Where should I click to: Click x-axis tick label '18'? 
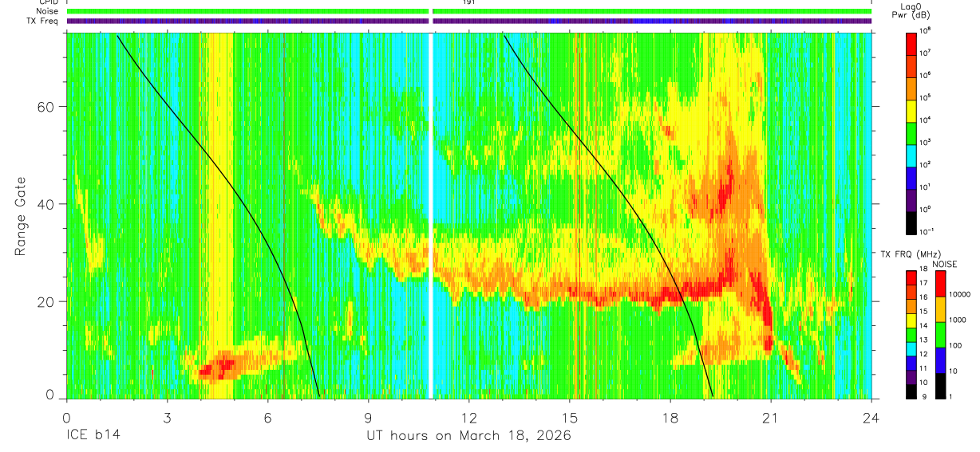670,417
